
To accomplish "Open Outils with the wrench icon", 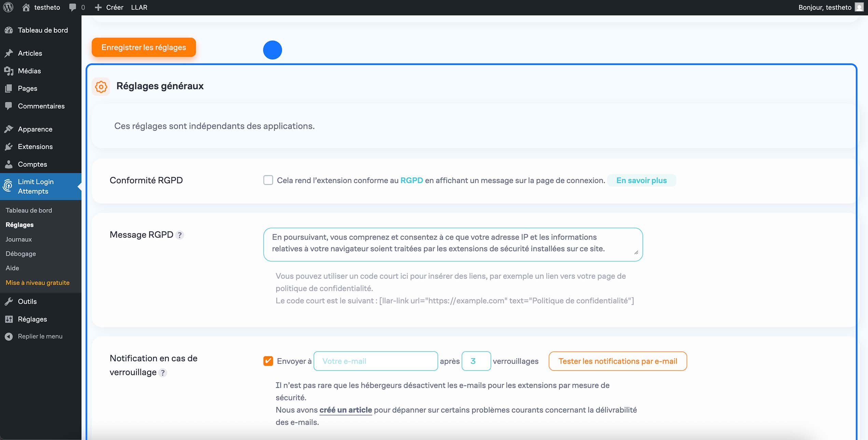I will click(9, 301).
